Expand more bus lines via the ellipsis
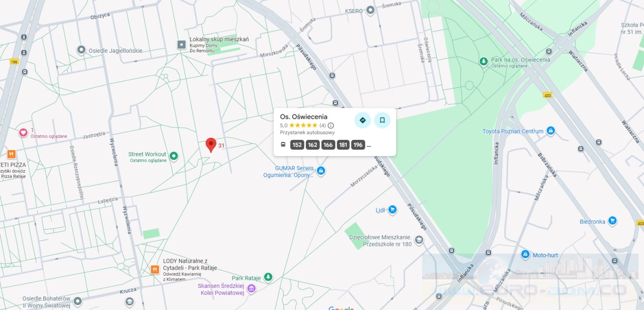 point(369,145)
